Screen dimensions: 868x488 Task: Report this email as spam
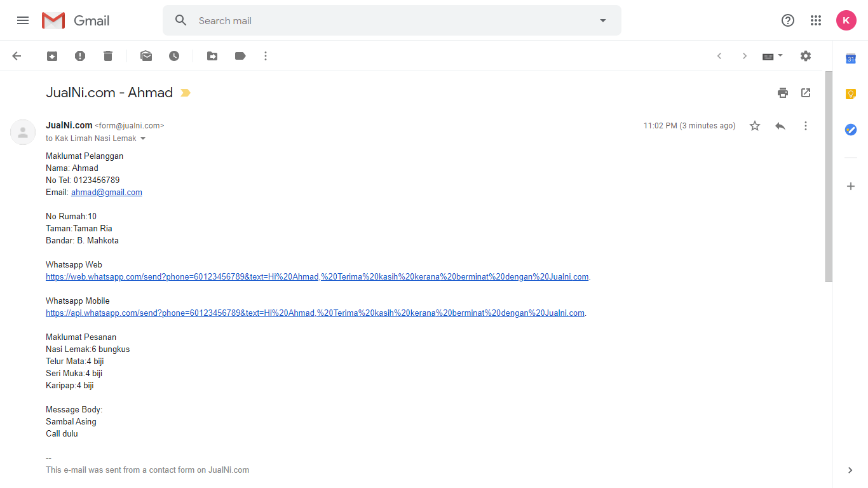pyautogui.click(x=80, y=56)
